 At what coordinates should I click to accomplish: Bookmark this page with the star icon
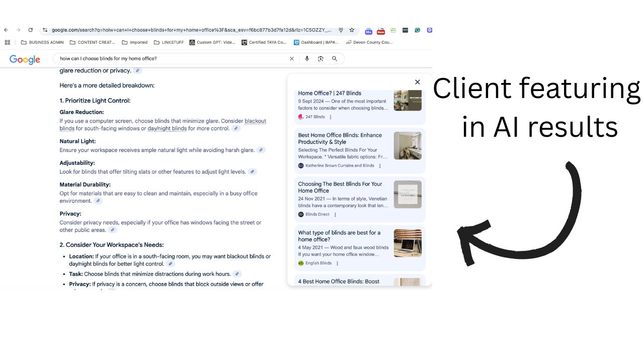pos(352,30)
